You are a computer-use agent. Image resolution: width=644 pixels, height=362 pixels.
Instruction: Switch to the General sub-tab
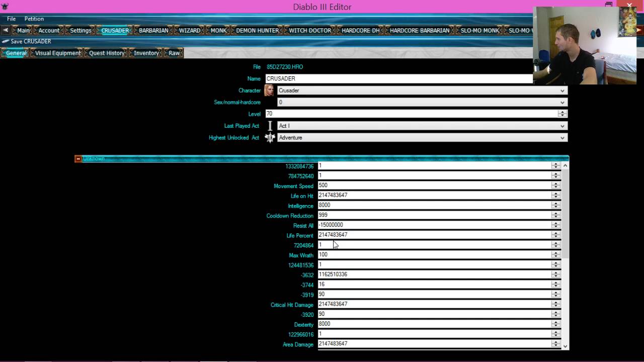16,53
